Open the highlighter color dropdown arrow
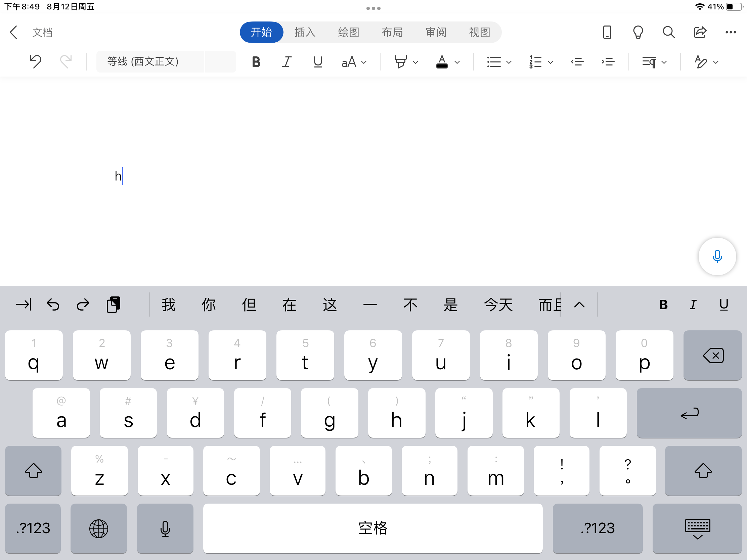The image size is (747, 560). pos(415,62)
